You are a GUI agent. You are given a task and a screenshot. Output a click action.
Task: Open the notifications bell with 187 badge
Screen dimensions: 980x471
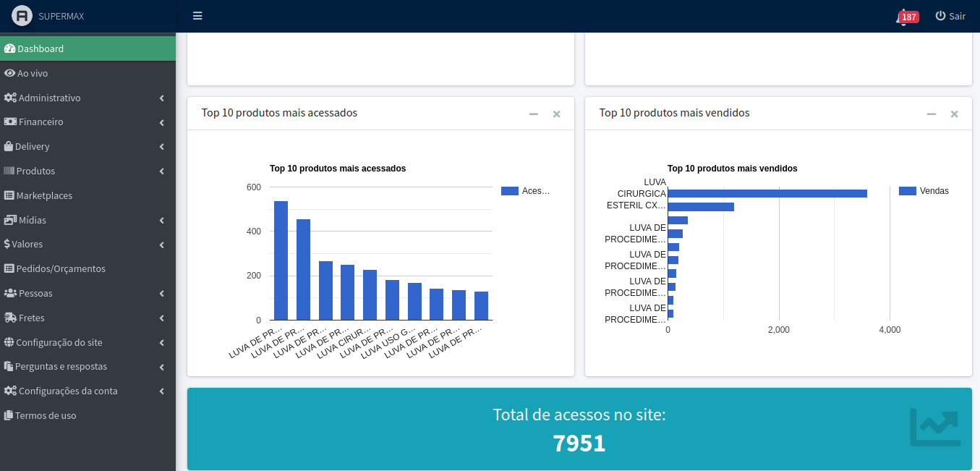pyautogui.click(x=904, y=17)
